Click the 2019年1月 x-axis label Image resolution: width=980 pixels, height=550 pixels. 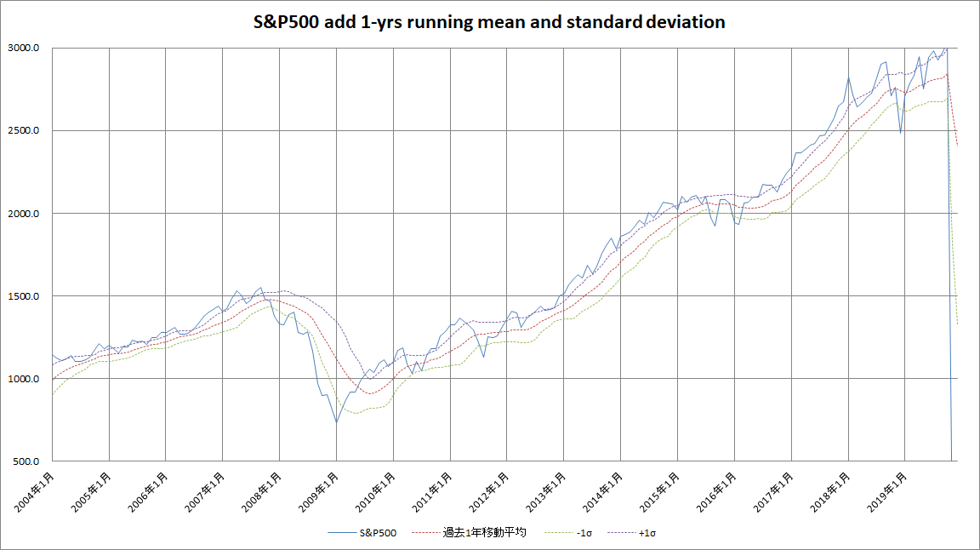pyautogui.click(x=887, y=492)
